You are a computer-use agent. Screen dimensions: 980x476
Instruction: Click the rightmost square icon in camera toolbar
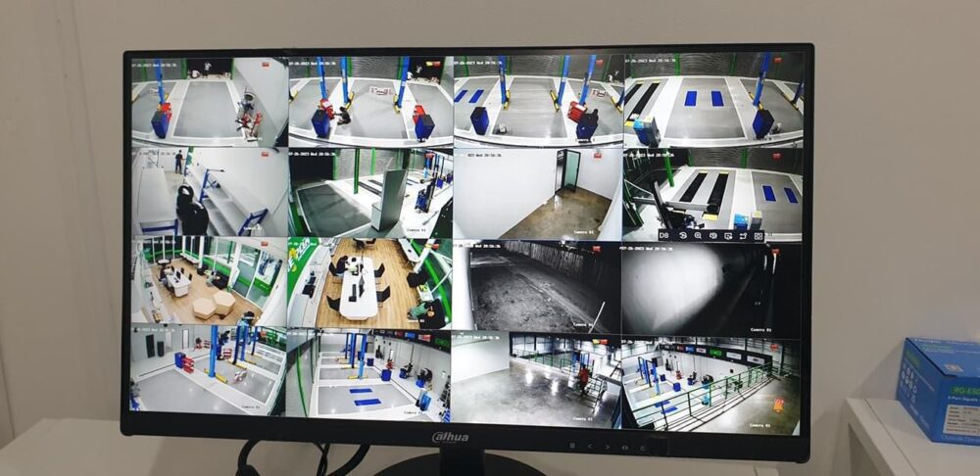pos(759,236)
